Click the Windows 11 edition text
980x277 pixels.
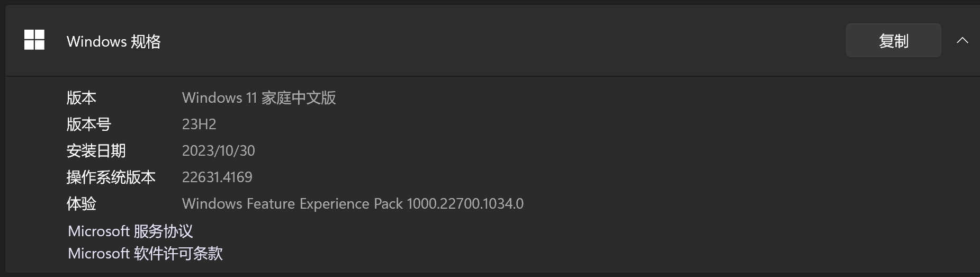(x=219, y=97)
